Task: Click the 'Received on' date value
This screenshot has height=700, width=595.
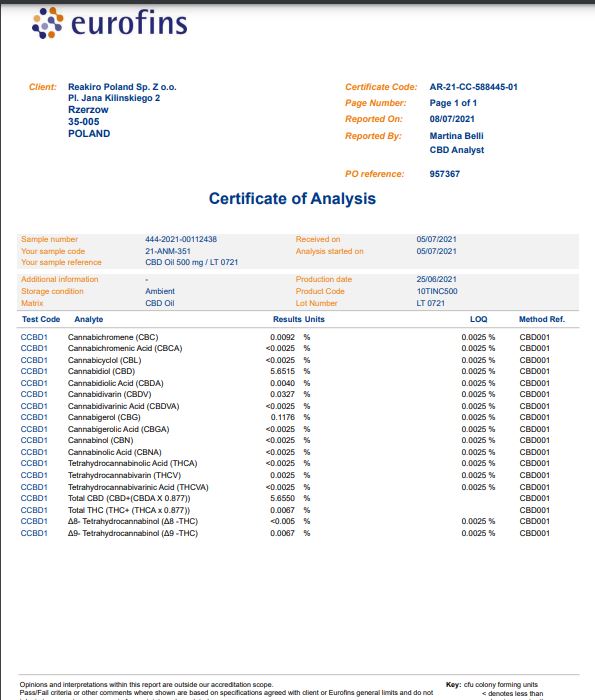Action: (x=436, y=239)
